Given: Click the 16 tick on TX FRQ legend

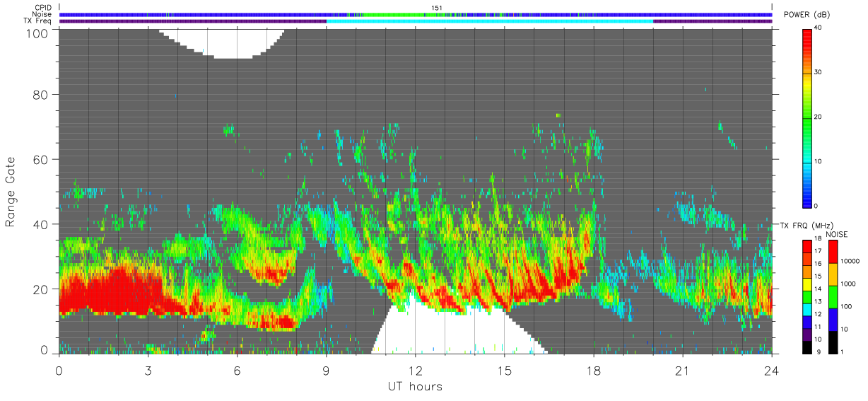Looking at the screenshot, I should tap(819, 264).
